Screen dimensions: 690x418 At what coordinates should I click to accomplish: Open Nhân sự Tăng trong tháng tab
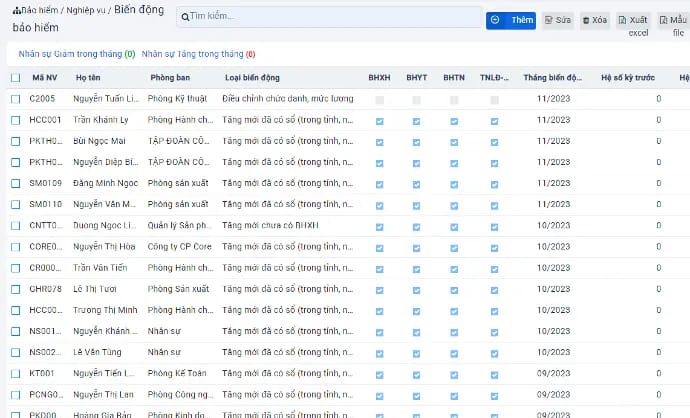[x=198, y=54]
